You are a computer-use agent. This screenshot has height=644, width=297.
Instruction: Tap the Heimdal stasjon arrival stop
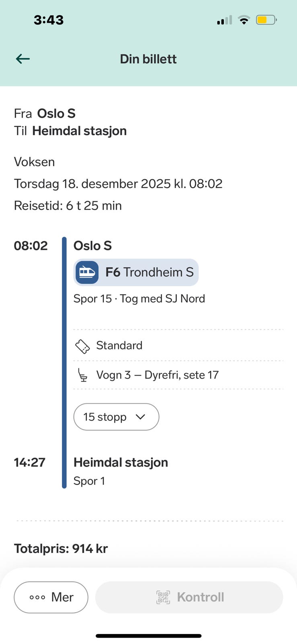click(121, 462)
